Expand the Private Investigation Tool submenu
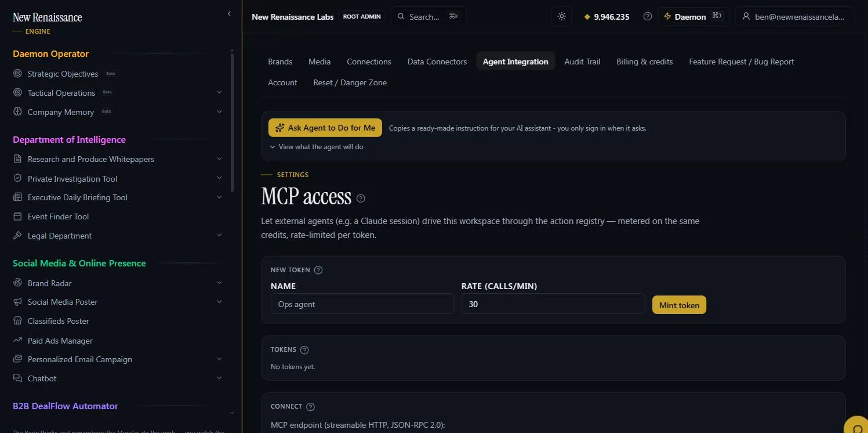Image resolution: width=868 pixels, height=433 pixels. click(219, 179)
